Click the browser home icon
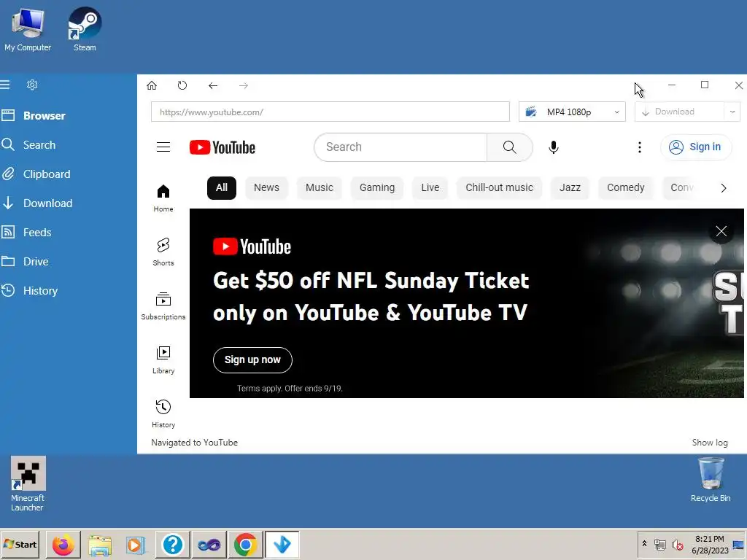The image size is (747, 560). [152, 85]
